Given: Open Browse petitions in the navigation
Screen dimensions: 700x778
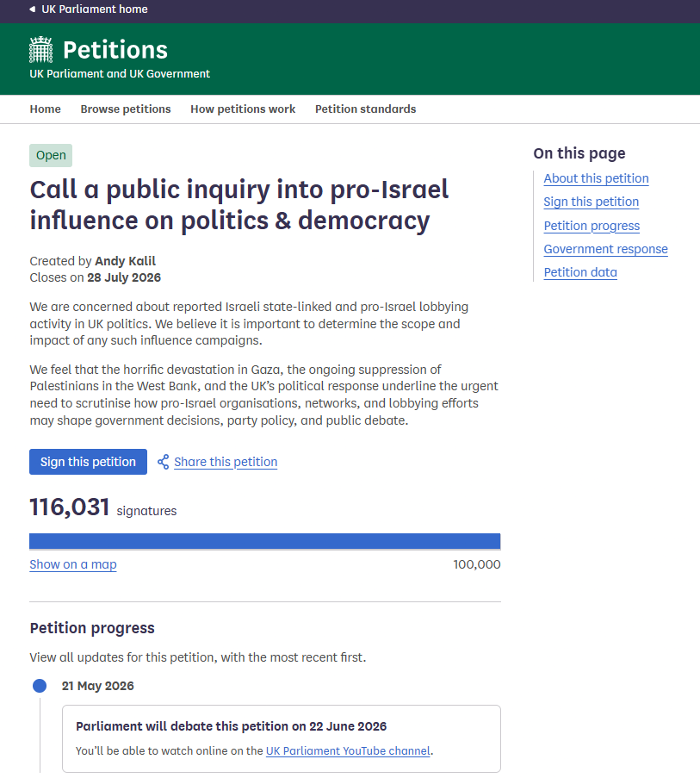Looking at the screenshot, I should (126, 109).
